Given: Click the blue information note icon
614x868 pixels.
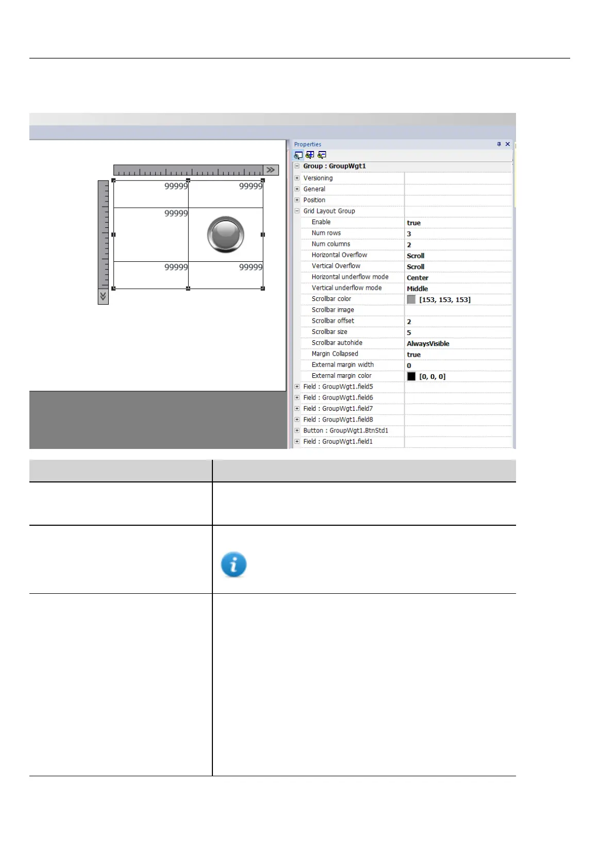Looking at the screenshot, I should coord(234,564).
